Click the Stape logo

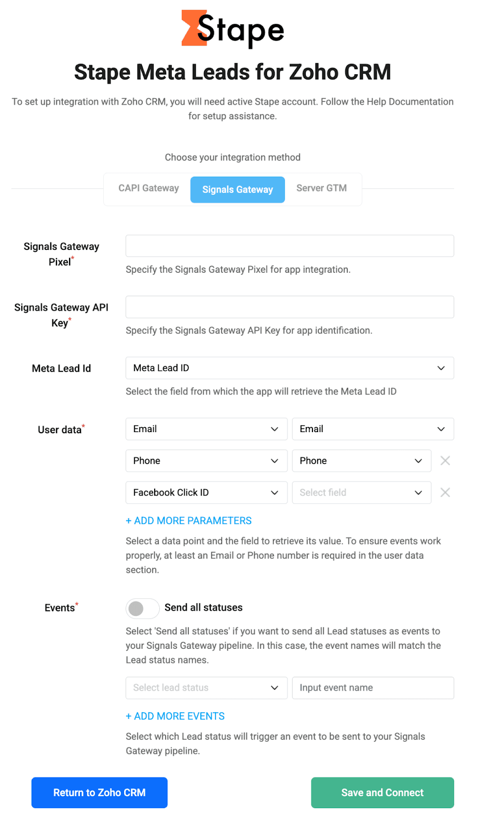233,29
